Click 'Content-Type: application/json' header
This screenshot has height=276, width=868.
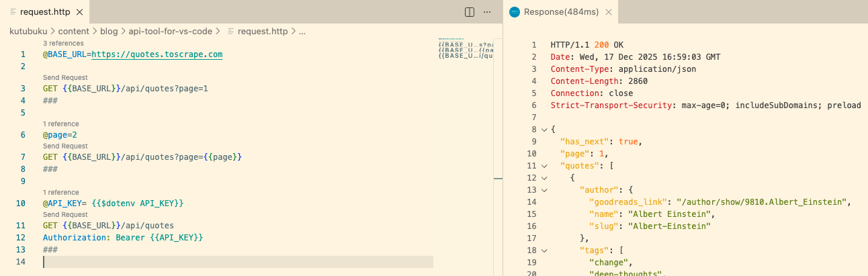coord(623,69)
